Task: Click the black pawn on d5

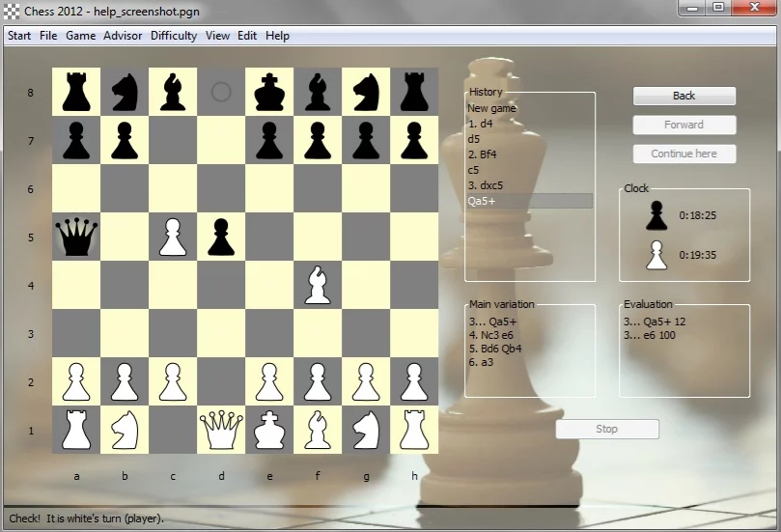Action: [221, 238]
